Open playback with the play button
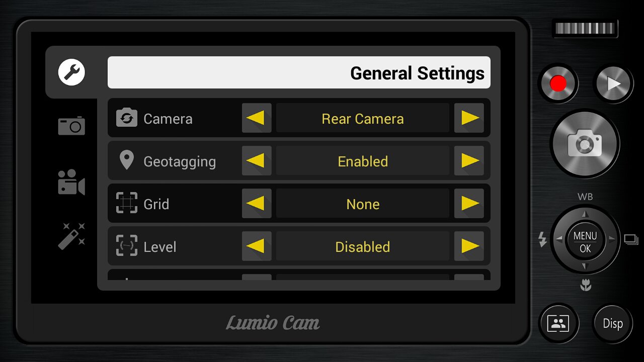This screenshot has height=362, width=644. [613, 83]
